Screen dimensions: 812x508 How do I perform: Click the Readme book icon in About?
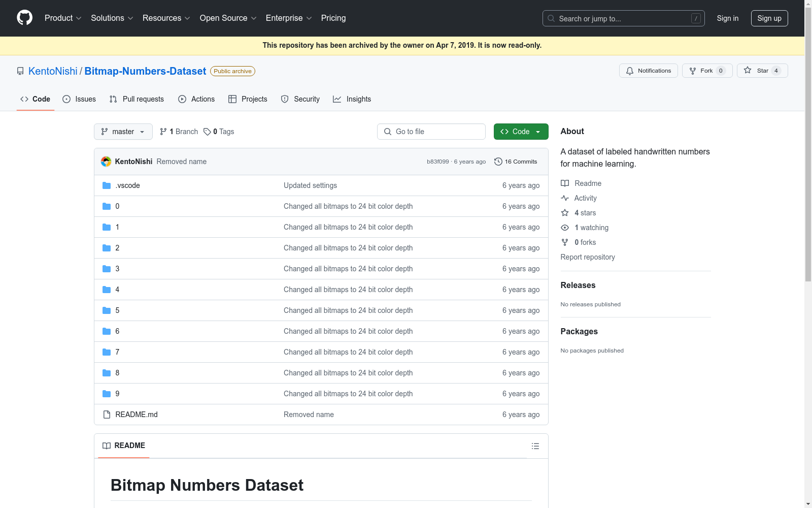coord(565,183)
